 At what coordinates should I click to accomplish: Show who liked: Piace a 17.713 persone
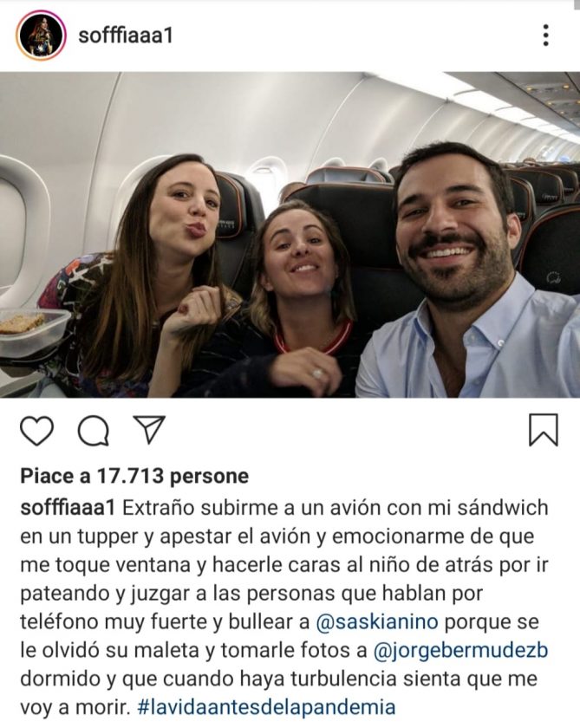point(134,477)
